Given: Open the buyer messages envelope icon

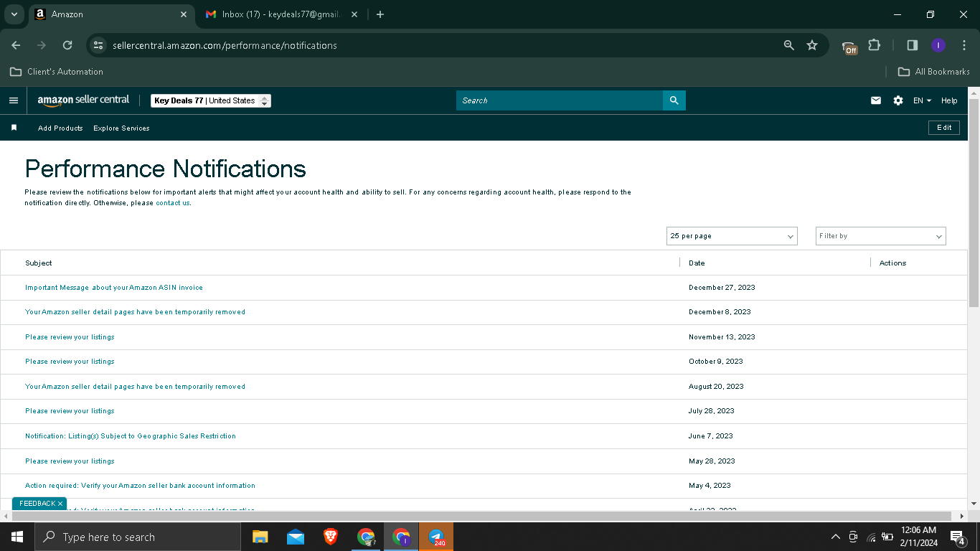Looking at the screenshot, I should click(x=876, y=100).
